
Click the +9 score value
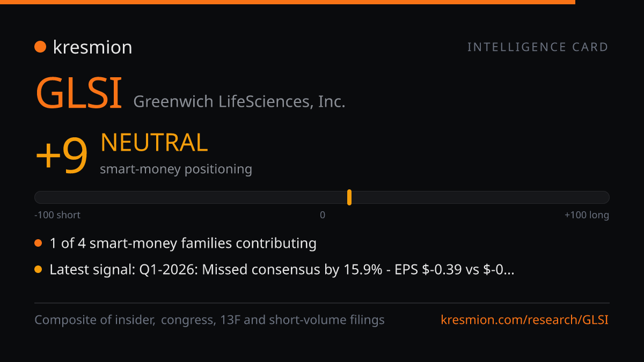pyautogui.click(x=61, y=156)
